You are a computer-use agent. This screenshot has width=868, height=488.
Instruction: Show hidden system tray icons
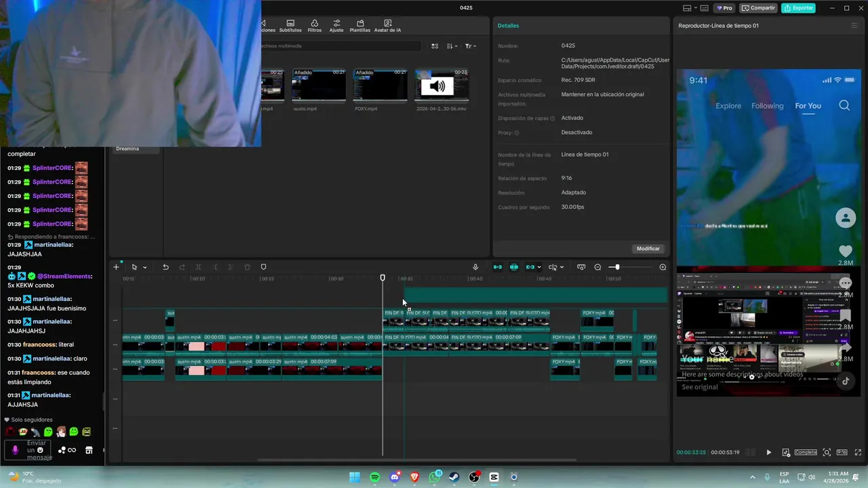pyautogui.click(x=752, y=477)
